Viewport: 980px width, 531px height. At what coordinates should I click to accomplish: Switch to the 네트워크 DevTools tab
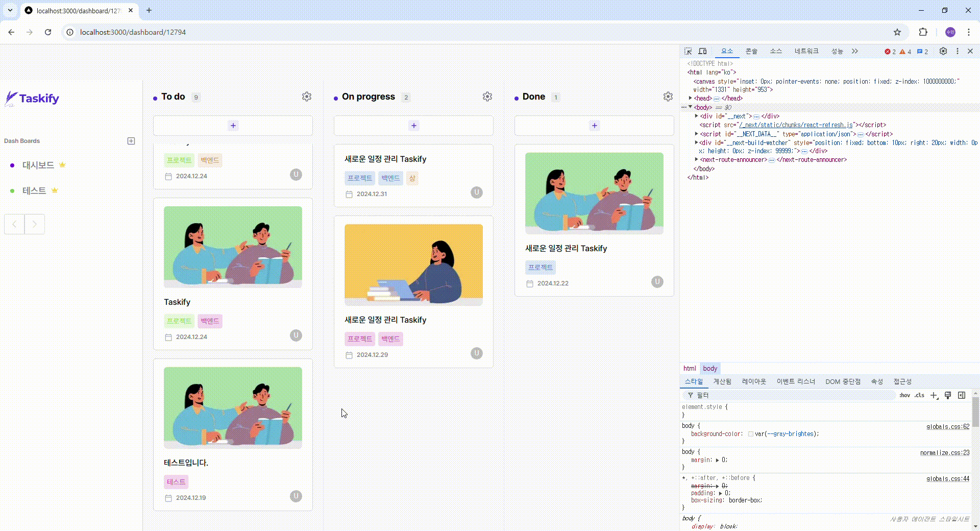point(806,52)
